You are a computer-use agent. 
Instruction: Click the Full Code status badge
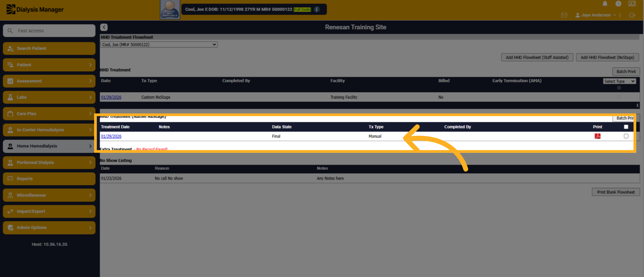click(x=302, y=9)
